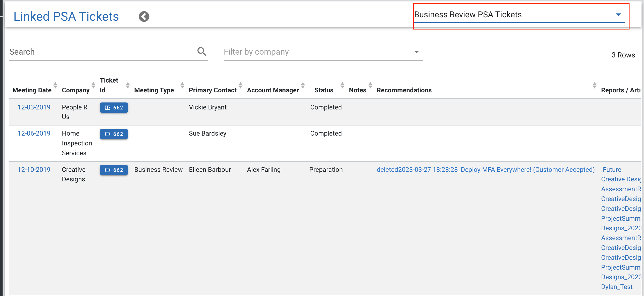644x296 pixels.
Task: Open ticket 662 for Creative Designs
Action: coord(114,170)
